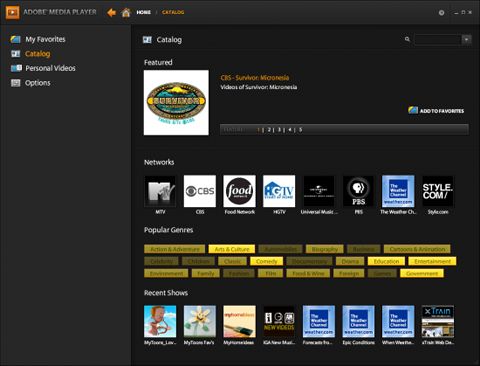Open the Universal Music network tile
The width and height of the screenshot is (480, 366).
coord(319,191)
